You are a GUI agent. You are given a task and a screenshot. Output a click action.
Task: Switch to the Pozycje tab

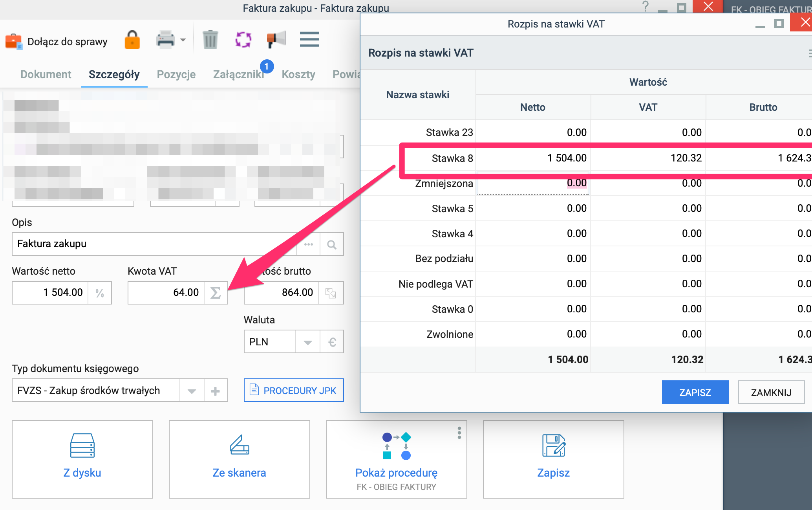tap(176, 74)
